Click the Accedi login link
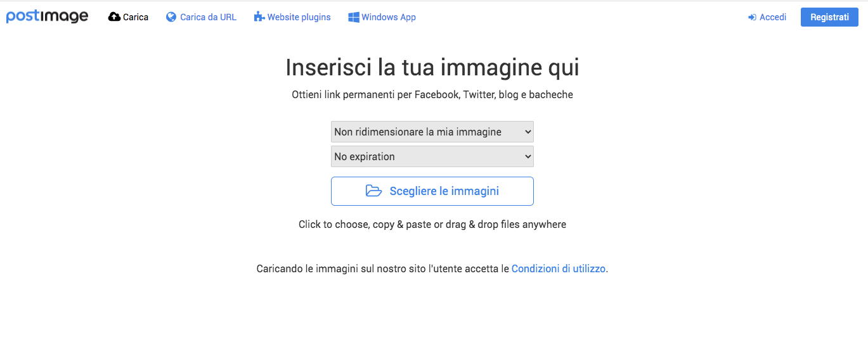 pos(767,17)
